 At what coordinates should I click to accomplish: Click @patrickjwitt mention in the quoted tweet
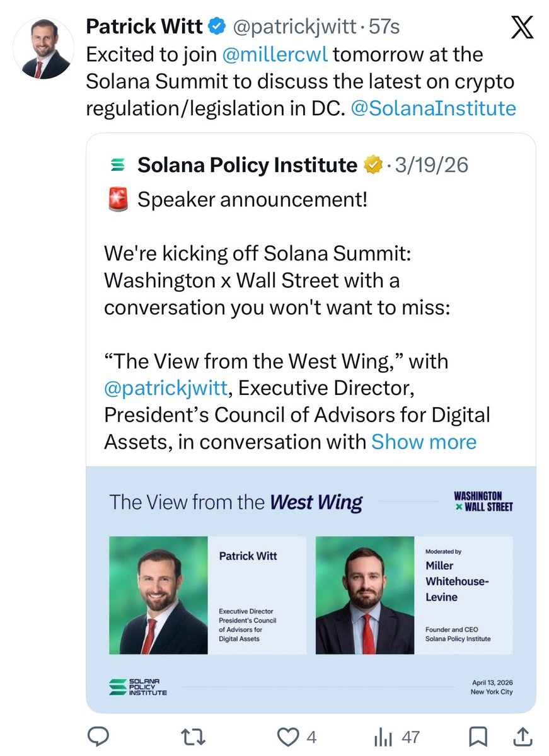[165, 389]
